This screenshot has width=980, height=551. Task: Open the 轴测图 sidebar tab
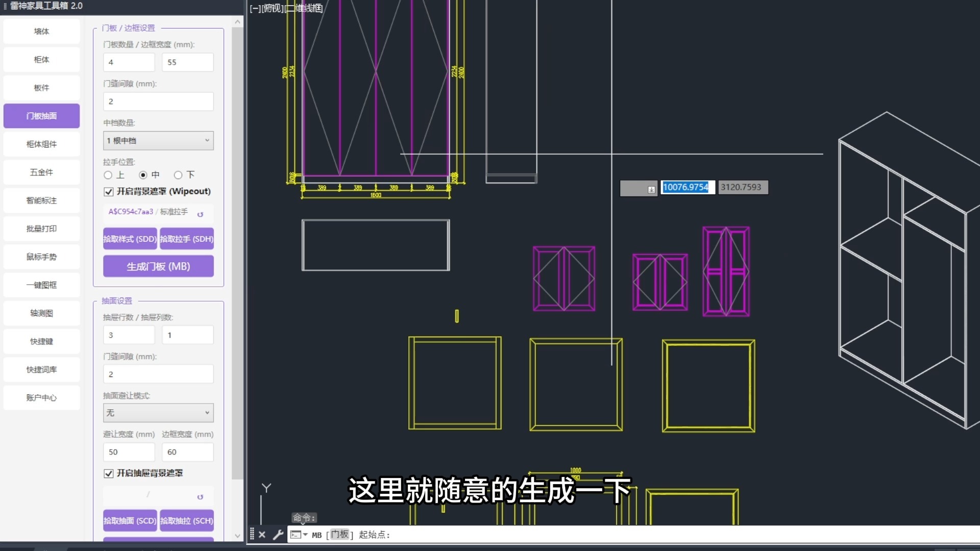pyautogui.click(x=41, y=313)
